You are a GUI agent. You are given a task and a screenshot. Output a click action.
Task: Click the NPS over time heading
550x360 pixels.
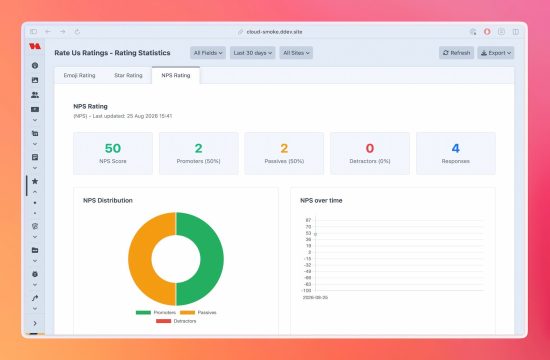[321, 200]
